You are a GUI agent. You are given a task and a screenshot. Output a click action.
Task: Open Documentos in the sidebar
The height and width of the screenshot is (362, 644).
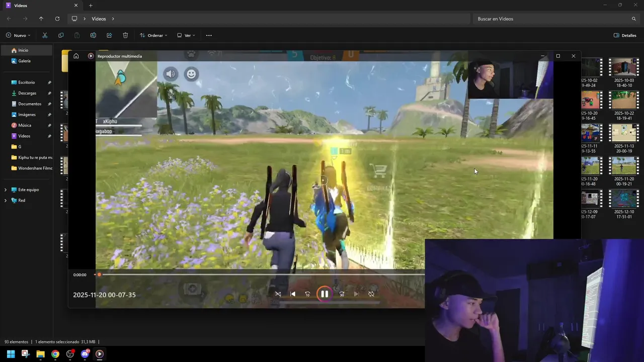pyautogui.click(x=26, y=104)
